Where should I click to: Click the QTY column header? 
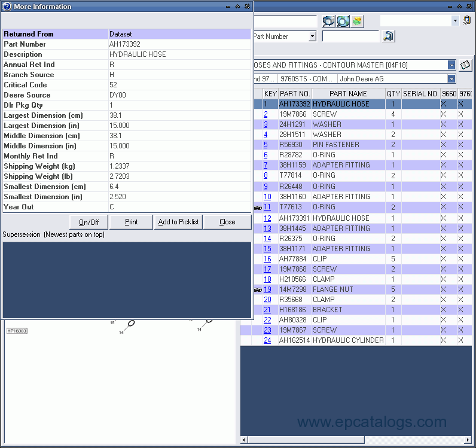393,94
